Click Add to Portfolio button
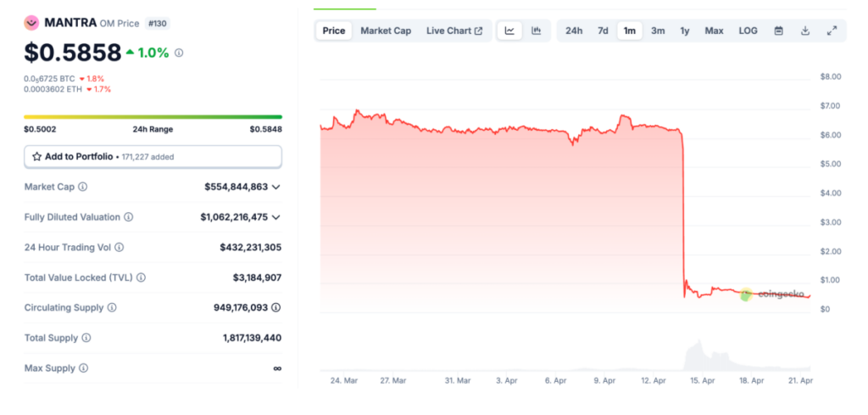 [153, 157]
